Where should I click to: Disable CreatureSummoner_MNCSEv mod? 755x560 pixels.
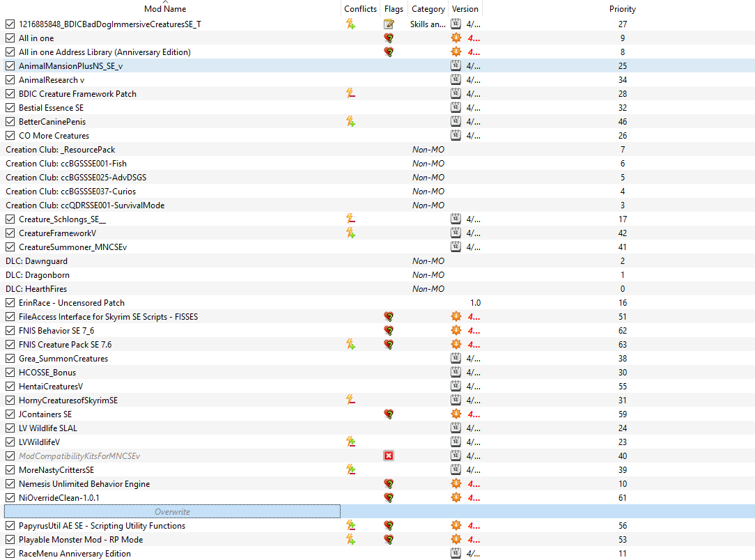pos(10,247)
